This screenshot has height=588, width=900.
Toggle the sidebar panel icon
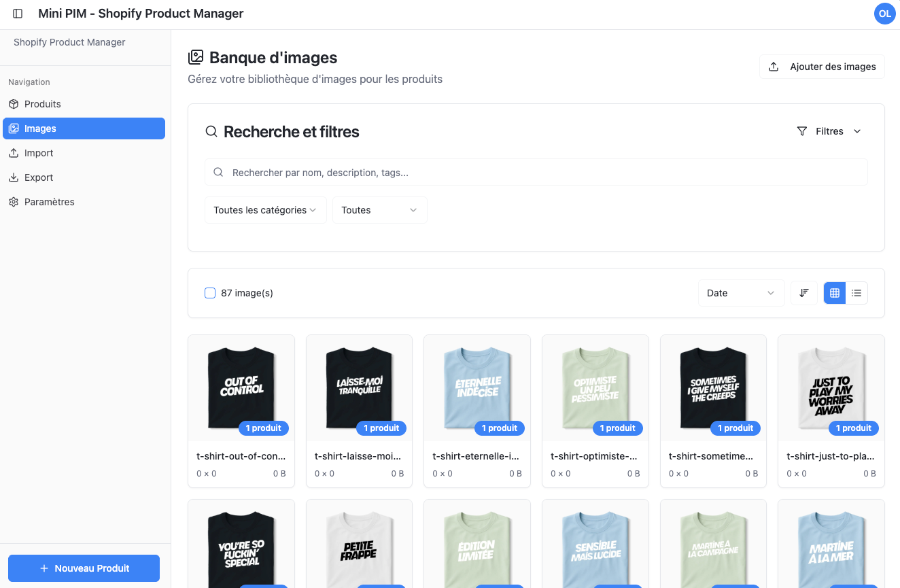(x=18, y=14)
